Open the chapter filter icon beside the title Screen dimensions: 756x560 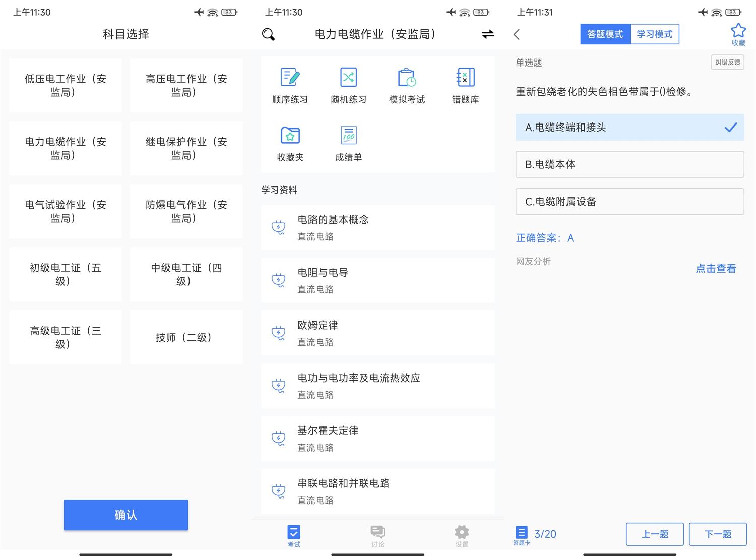tap(487, 34)
